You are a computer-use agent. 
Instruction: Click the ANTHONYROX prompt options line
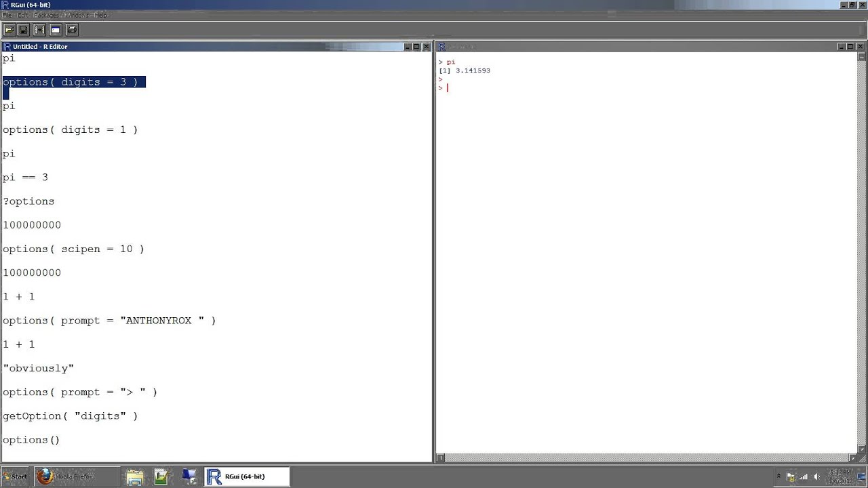109,321
